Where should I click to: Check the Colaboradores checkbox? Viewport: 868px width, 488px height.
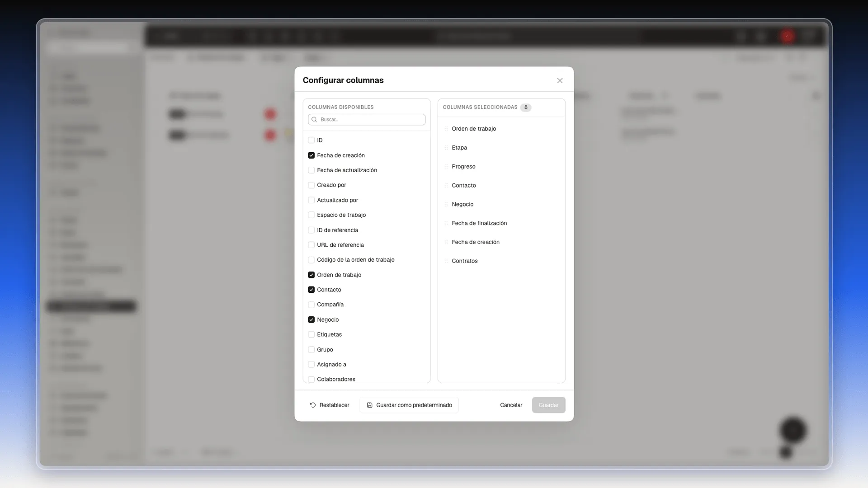point(311,380)
